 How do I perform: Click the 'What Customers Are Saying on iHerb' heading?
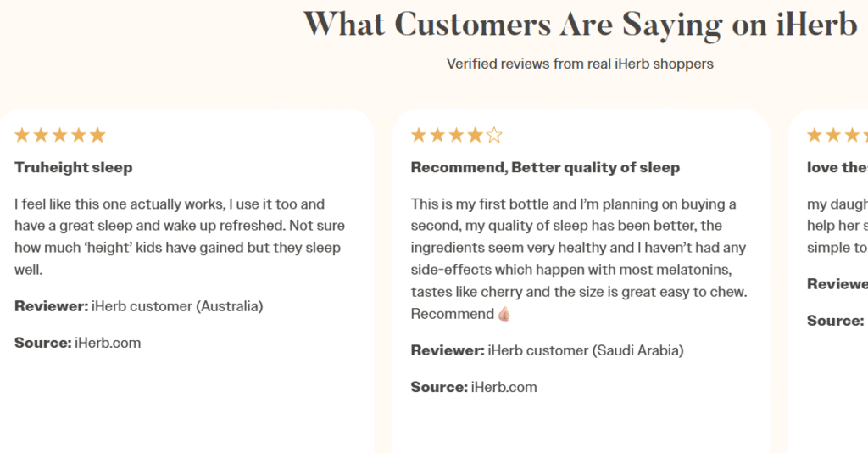pyautogui.click(x=581, y=25)
